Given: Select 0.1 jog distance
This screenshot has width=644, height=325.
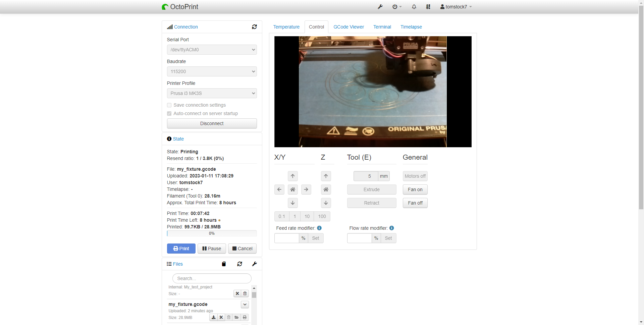Looking at the screenshot, I should (x=282, y=216).
